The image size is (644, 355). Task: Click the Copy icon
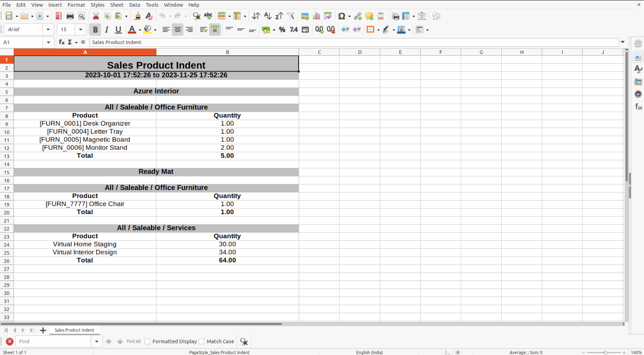tap(107, 16)
